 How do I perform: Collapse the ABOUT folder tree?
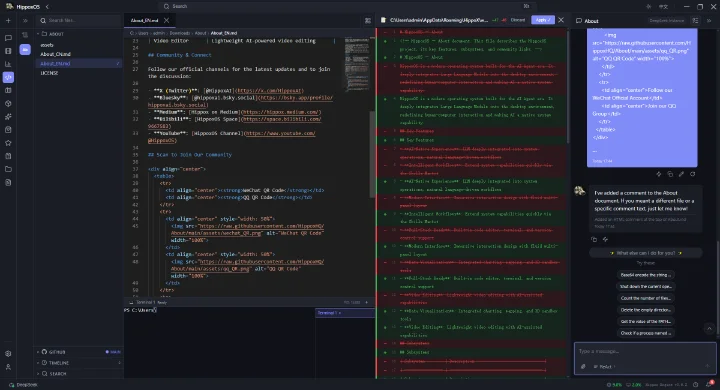coord(38,34)
